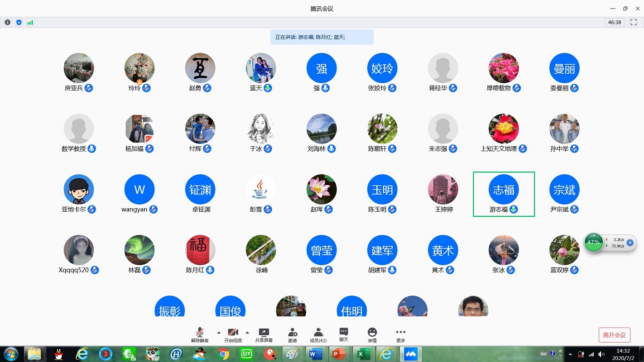Open the Invite (邀请) icon
Screen dimensions: 644x362
pyautogui.click(x=293, y=335)
